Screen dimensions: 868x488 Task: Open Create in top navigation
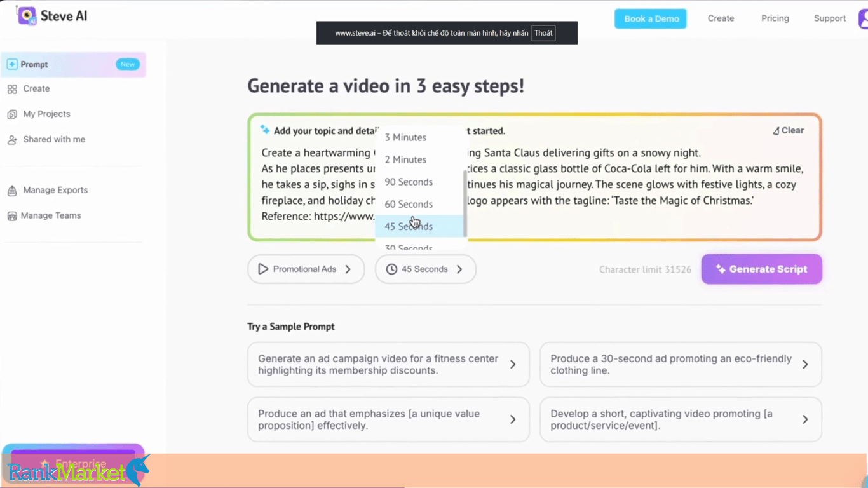721,18
